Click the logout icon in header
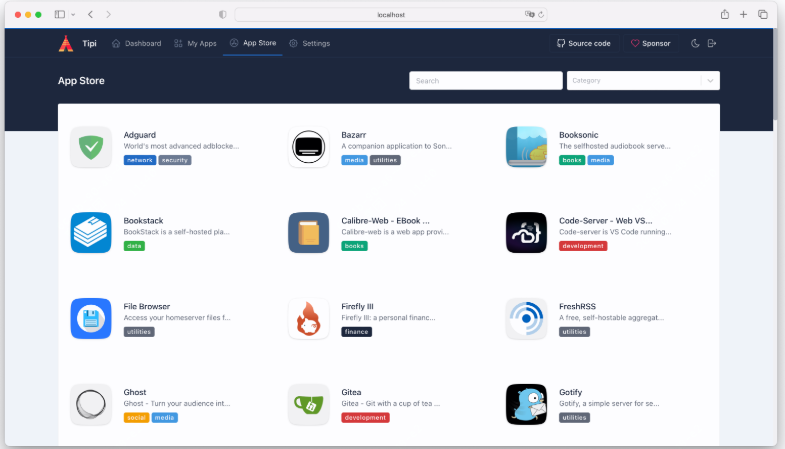This screenshot has height=449, width=785. 712,44
